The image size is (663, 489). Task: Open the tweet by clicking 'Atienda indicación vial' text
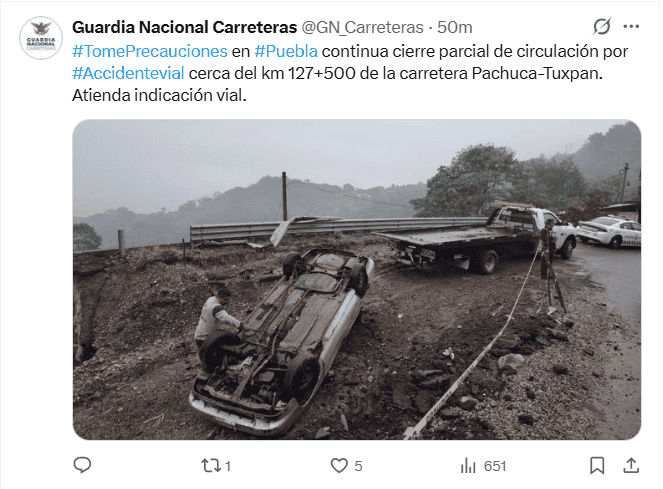coord(159,96)
